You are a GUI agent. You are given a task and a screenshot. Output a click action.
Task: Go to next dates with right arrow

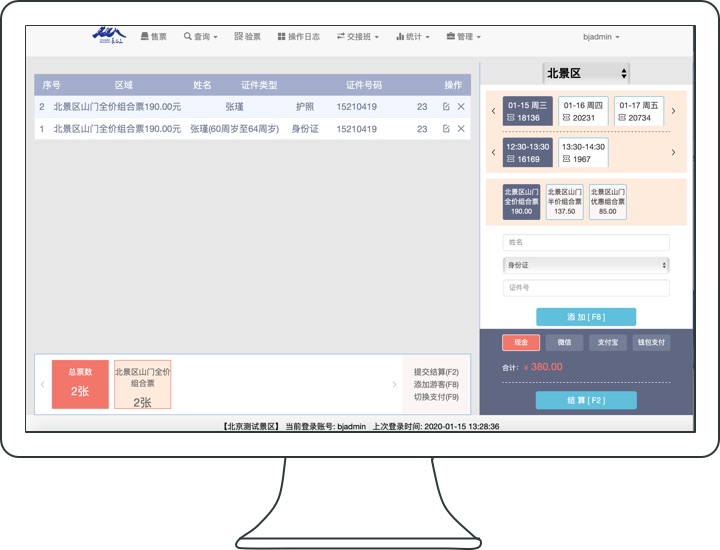point(673,111)
